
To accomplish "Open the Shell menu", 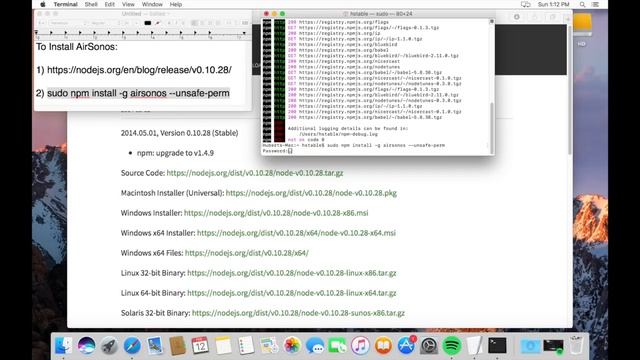I will tap(91, 4).
